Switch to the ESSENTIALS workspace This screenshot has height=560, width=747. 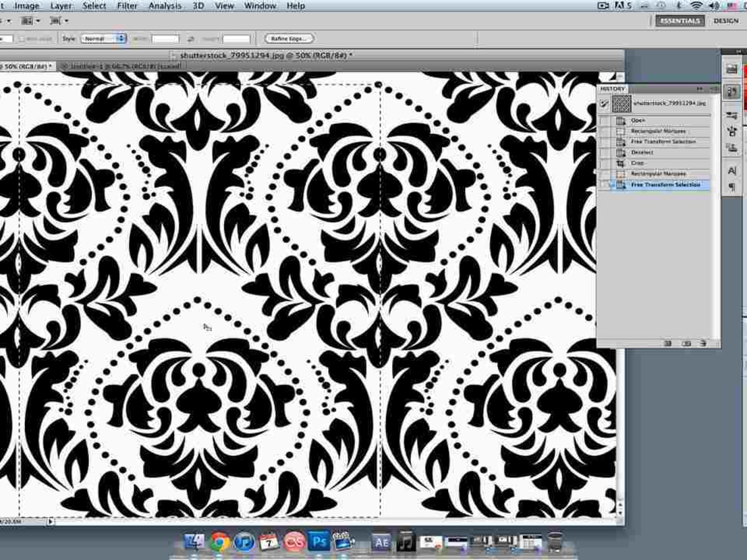(x=680, y=21)
